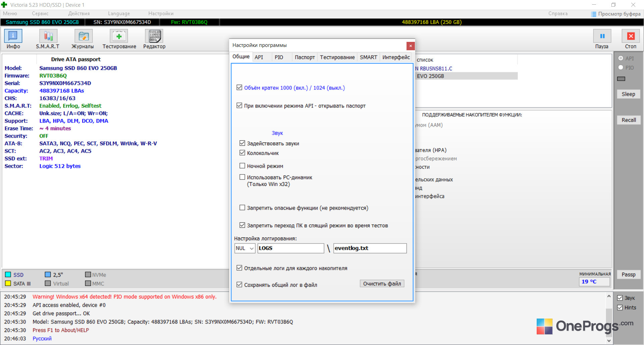
Task: Click the red Стоп stop icon
Action: click(x=631, y=36)
